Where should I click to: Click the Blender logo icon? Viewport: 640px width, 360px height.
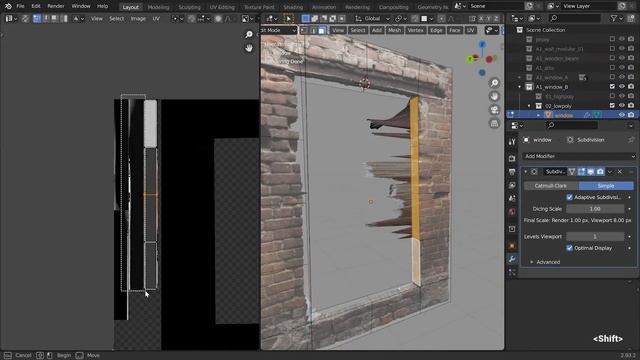point(8,6)
